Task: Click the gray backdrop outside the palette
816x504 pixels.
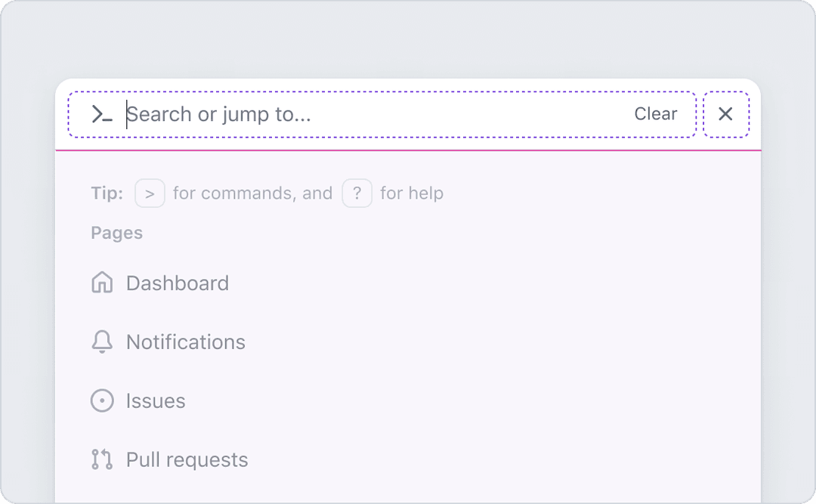Action: pyautogui.click(x=408, y=39)
